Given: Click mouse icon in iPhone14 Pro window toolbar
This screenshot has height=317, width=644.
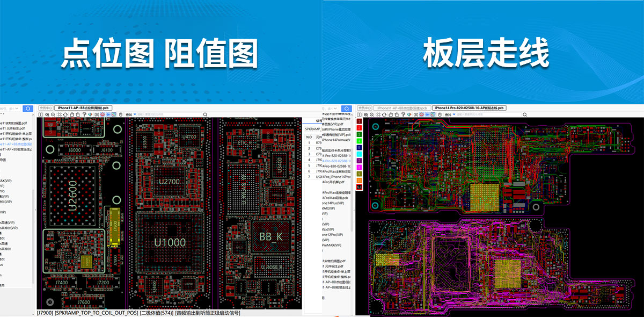Looking at the screenshot, I should coord(440,114).
